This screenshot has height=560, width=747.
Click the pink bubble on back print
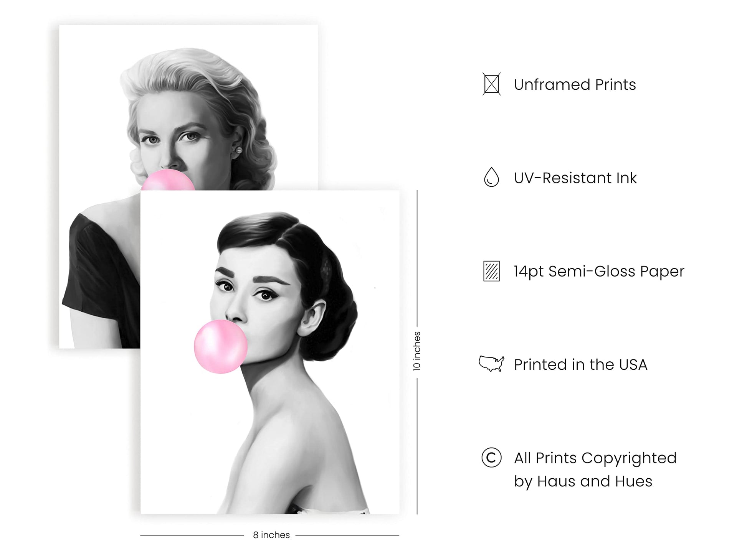click(x=168, y=180)
